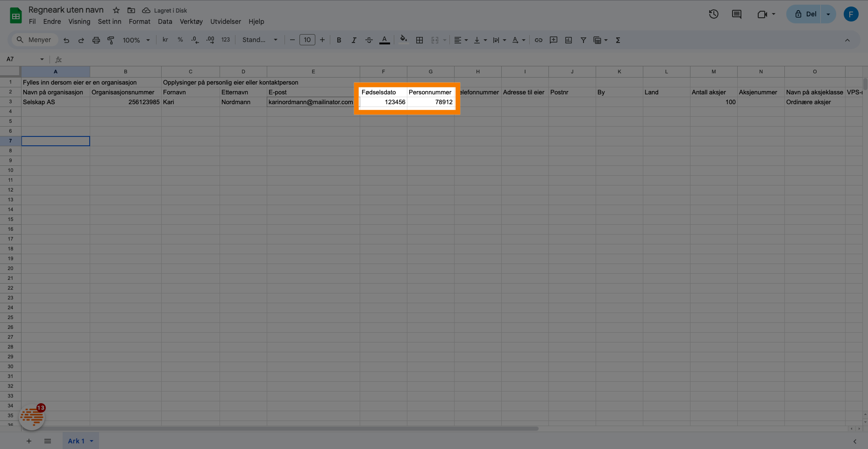Open the Visning menu

click(79, 21)
